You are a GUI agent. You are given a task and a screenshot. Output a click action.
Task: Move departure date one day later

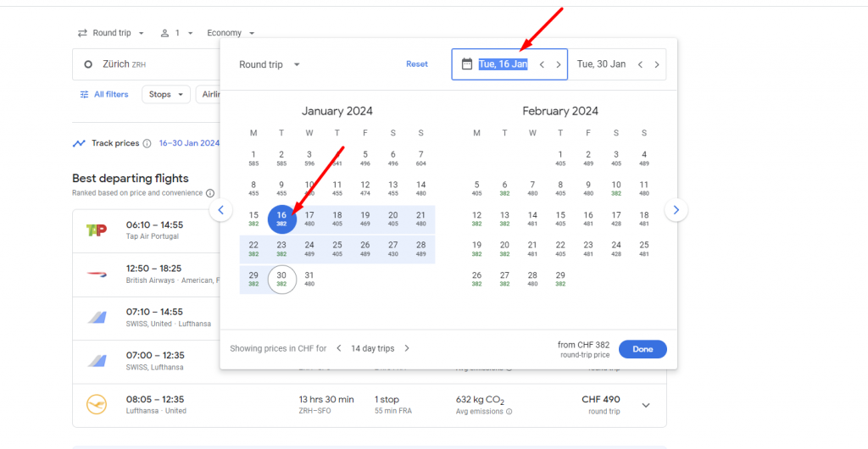pyautogui.click(x=558, y=64)
